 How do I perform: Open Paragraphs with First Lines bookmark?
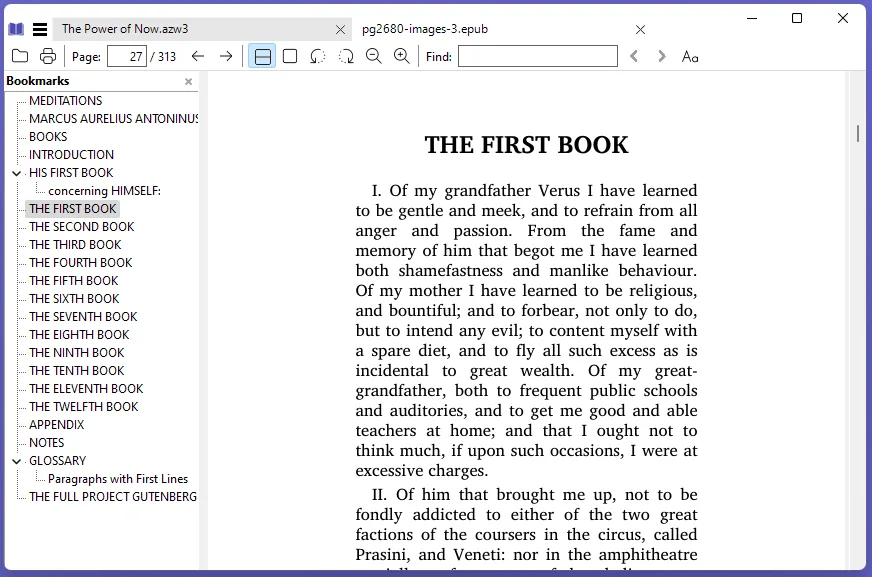click(x=118, y=479)
